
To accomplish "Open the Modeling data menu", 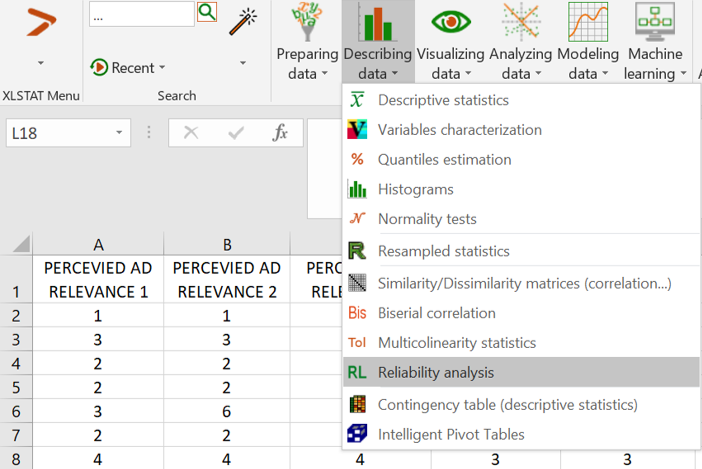I will pyautogui.click(x=588, y=42).
